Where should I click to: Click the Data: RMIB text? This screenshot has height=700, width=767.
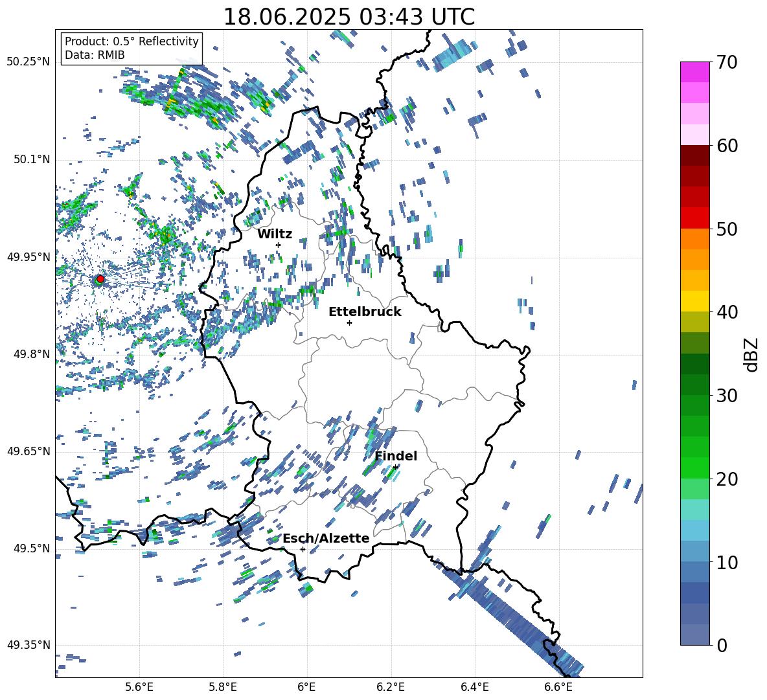point(95,55)
